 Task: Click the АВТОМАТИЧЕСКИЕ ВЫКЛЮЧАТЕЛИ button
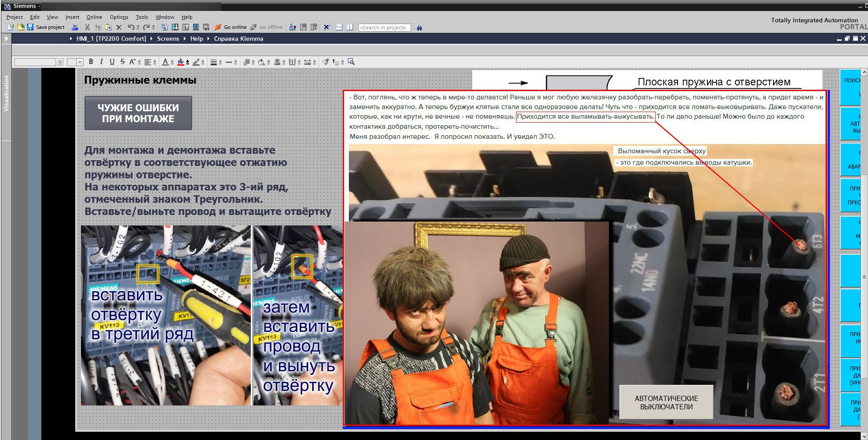point(666,402)
